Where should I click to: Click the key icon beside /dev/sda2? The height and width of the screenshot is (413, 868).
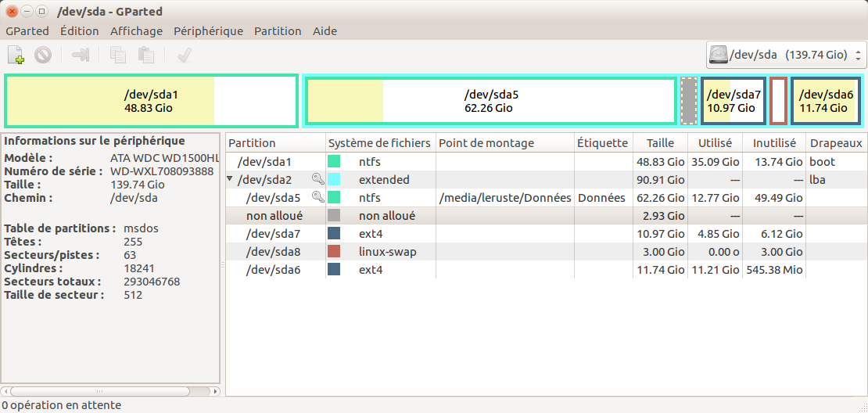317,179
